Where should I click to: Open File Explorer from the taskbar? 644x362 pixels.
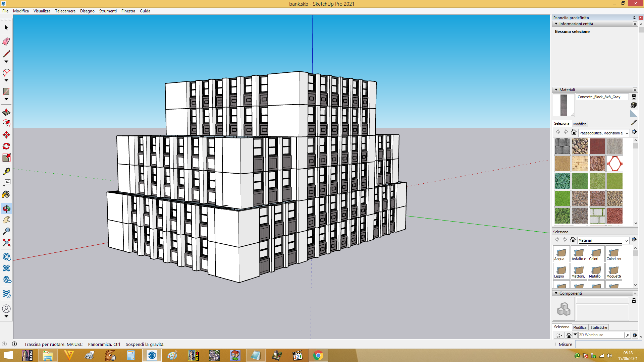coord(48,355)
